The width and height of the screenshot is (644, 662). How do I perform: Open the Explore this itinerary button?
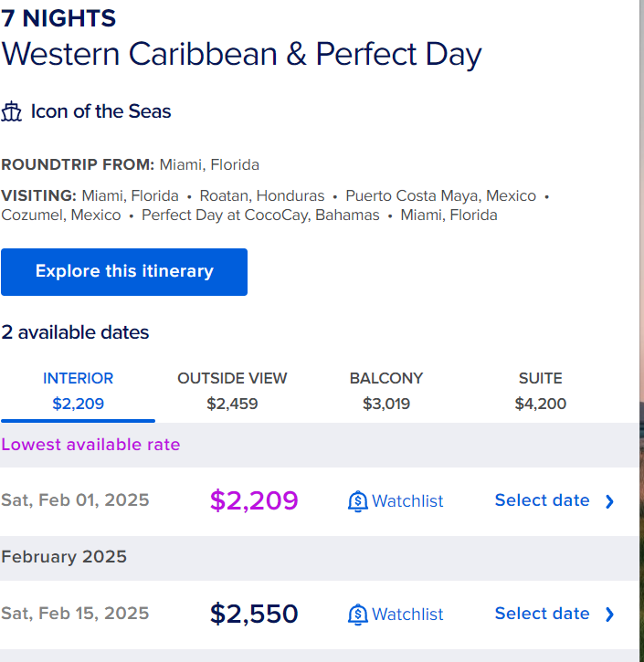(x=124, y=272)
